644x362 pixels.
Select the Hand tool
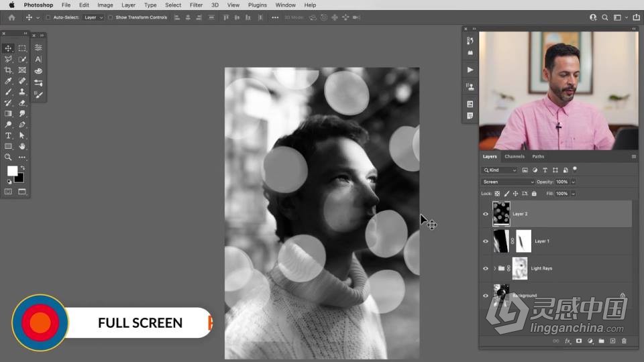22,146
